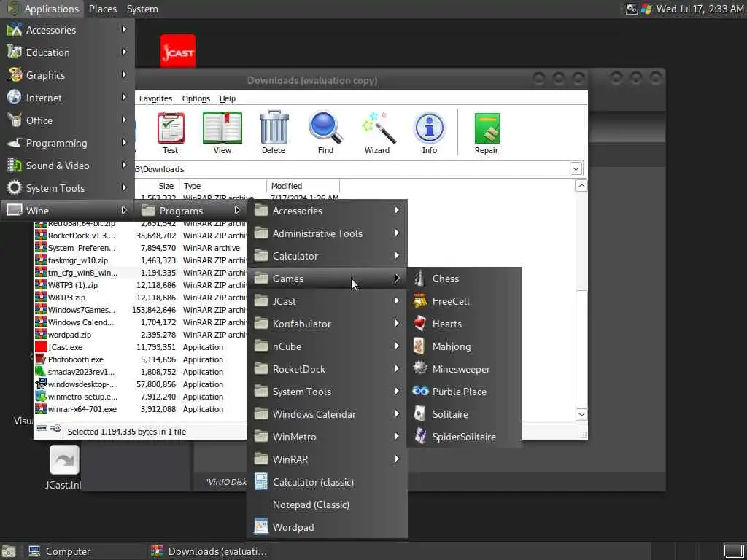Open Wordpad in the Programs menu
This screenshot has width=747, height=560.
click(x=327, y=527)
